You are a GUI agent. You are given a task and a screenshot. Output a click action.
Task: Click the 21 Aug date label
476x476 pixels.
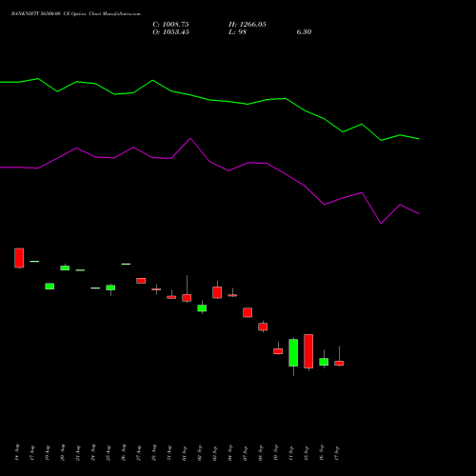tap(78, 452)
